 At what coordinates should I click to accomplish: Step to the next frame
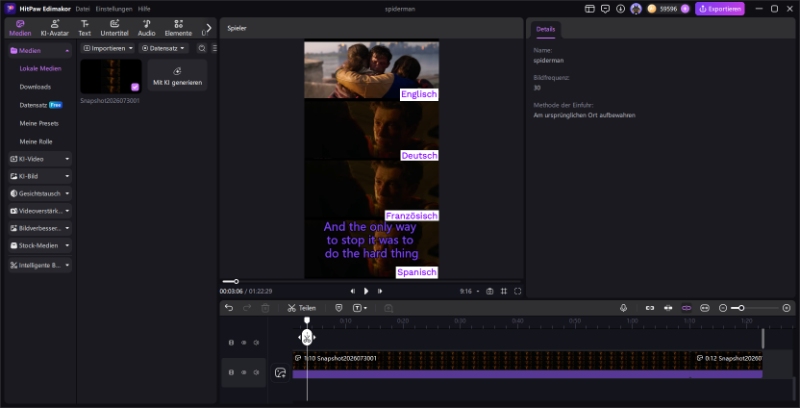tap(380, 291)
